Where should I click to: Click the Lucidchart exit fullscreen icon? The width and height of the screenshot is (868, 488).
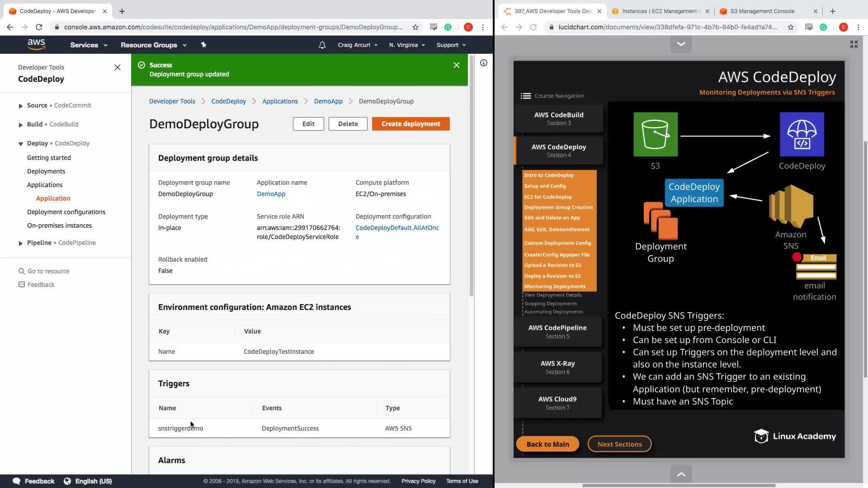pos(854,44)
